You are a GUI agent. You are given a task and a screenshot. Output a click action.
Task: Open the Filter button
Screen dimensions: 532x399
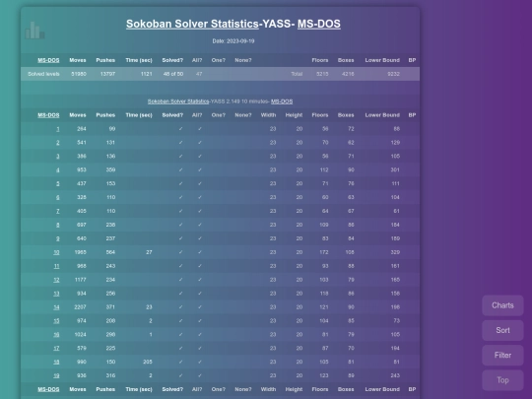click(502, 356)
